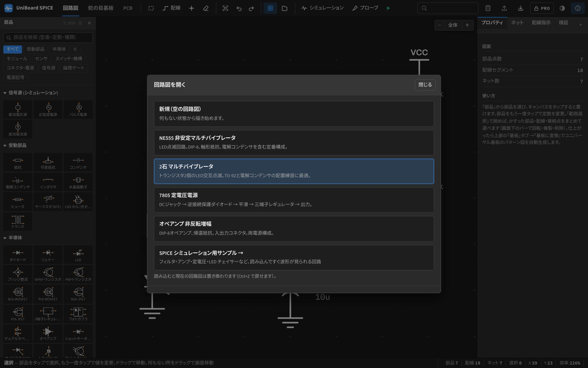This screenshot has height=368, width=588.
Task: Filter parts by 半導体 chip
Action: pos(59,49)
